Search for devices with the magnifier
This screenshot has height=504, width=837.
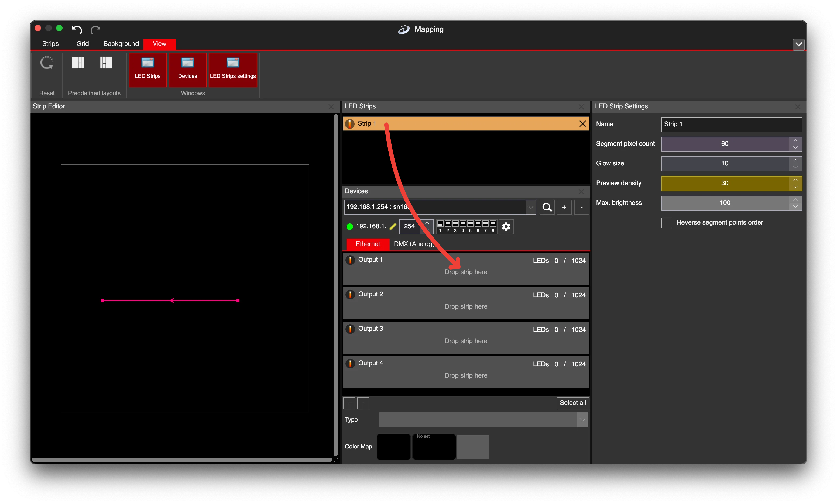(547, 207)
